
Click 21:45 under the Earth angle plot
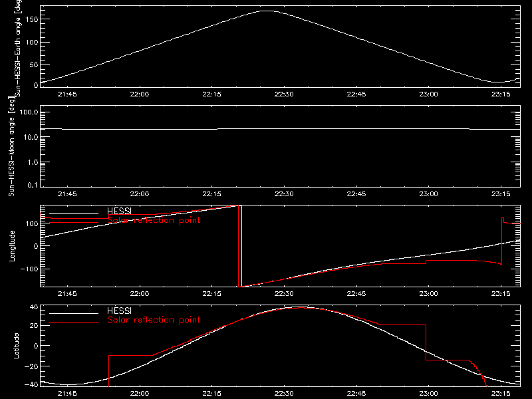pyautogui.click(x=67, y=94)
